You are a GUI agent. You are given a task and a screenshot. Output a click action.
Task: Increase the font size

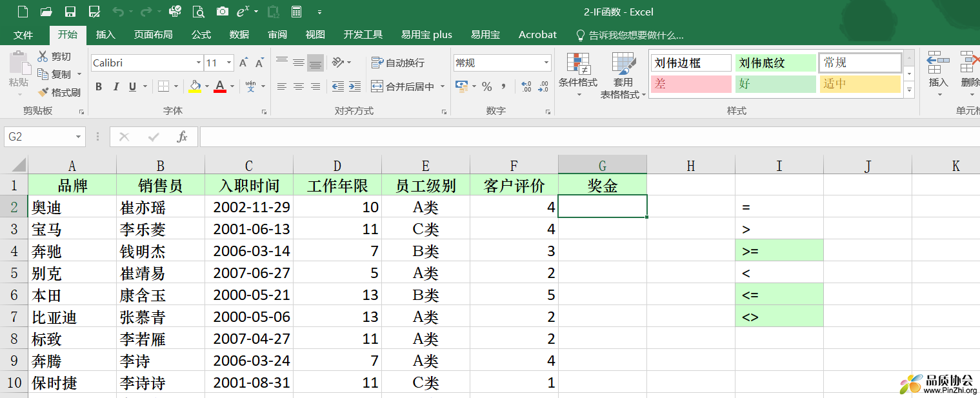coord(243,63)
